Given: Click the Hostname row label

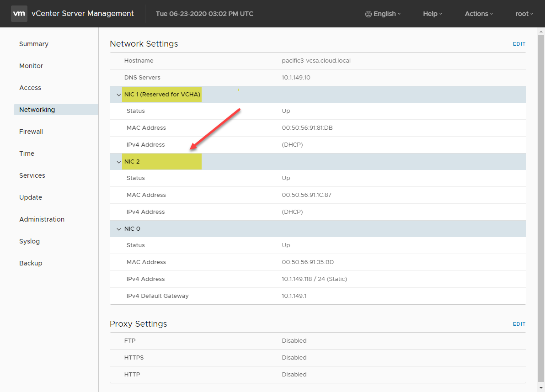Looking at the screenshot, I should point(139,60).
